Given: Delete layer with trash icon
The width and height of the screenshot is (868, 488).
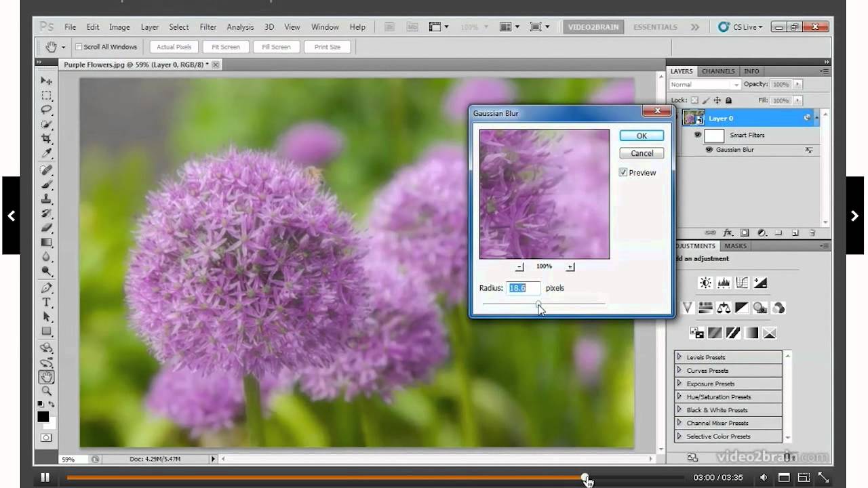Looking at the screenshot, I should [812, 232].
